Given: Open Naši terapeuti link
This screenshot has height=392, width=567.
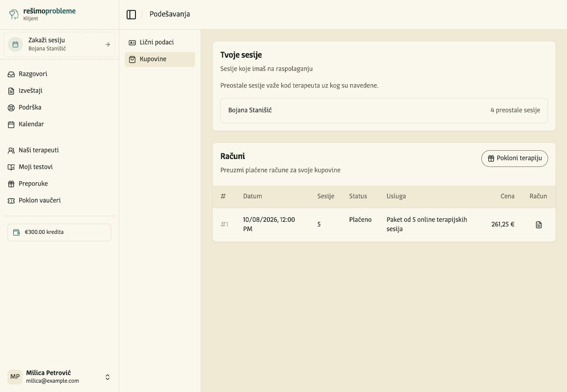Looking at the screenshot, I should pos(59,150).
